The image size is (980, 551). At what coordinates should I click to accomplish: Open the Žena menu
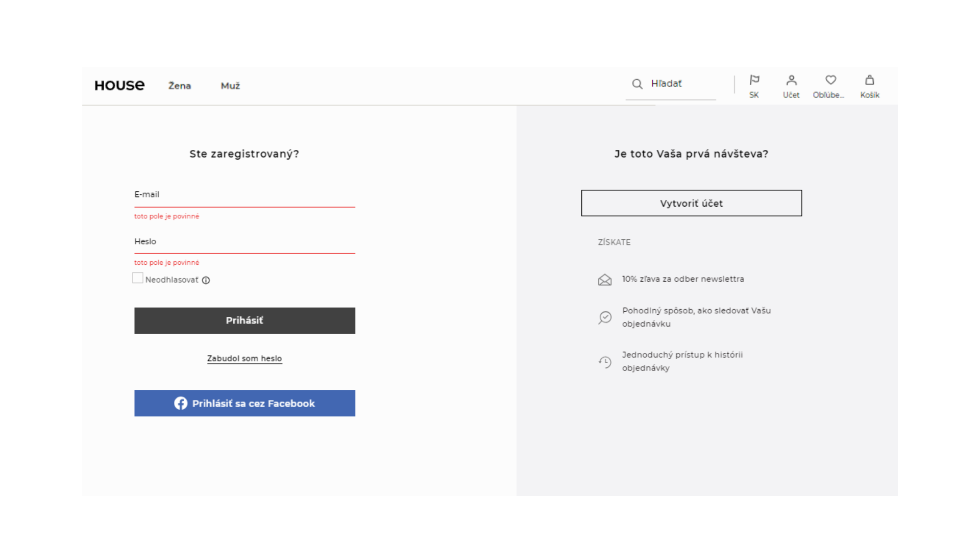(180, 86)
